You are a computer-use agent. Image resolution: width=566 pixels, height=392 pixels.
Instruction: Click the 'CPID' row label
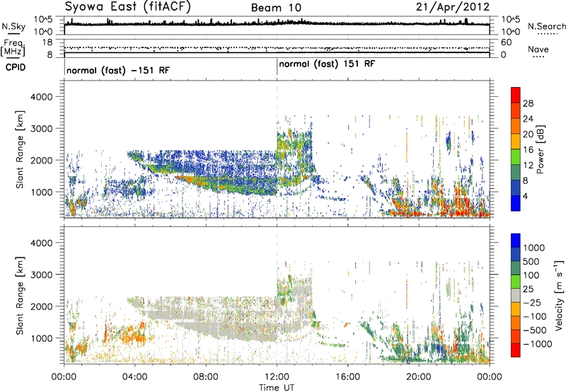(x=16, y=67)
